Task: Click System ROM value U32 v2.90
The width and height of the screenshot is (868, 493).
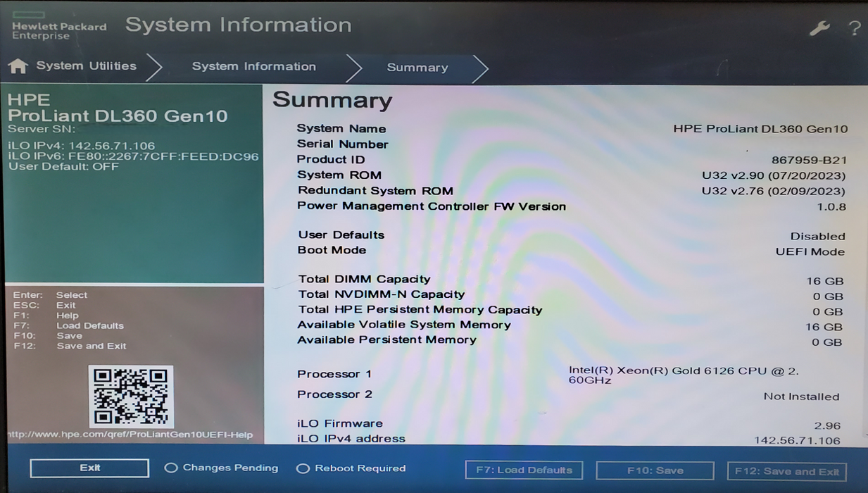Action: click(x=774, y=175)
